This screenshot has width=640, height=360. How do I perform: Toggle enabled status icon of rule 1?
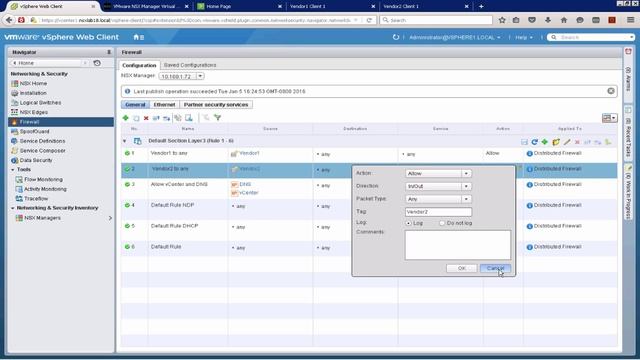pos(127,153)
